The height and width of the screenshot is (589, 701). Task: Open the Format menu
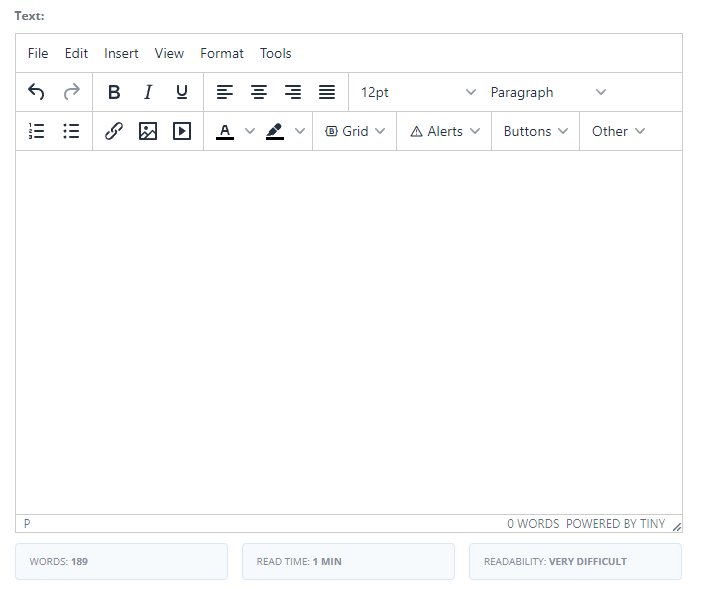point(222,53)
